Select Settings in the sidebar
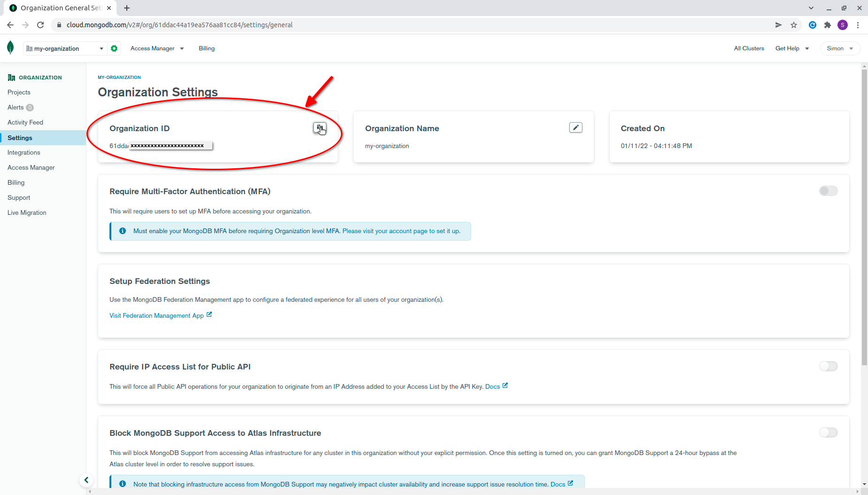868x495 pixels. pos(43,138)
